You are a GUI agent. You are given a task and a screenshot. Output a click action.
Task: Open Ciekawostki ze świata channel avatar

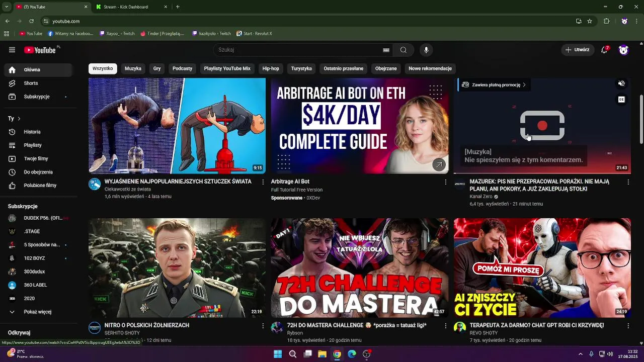coord(95,184)
